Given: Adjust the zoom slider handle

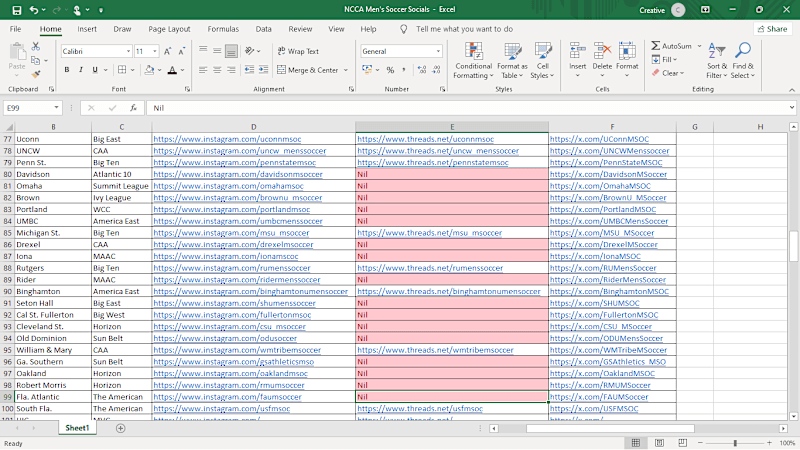Looking at the screenshot, I should 735,443.
